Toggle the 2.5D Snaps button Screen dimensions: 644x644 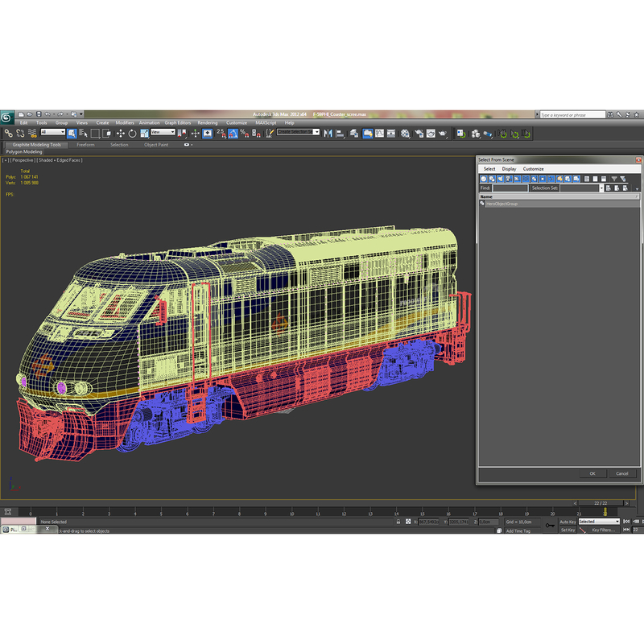[221, 134]
